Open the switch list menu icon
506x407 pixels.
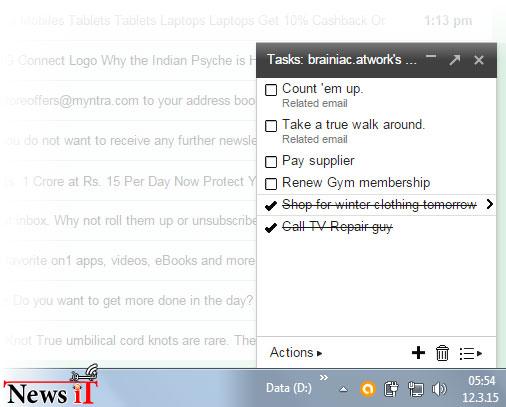click(470, 353)
